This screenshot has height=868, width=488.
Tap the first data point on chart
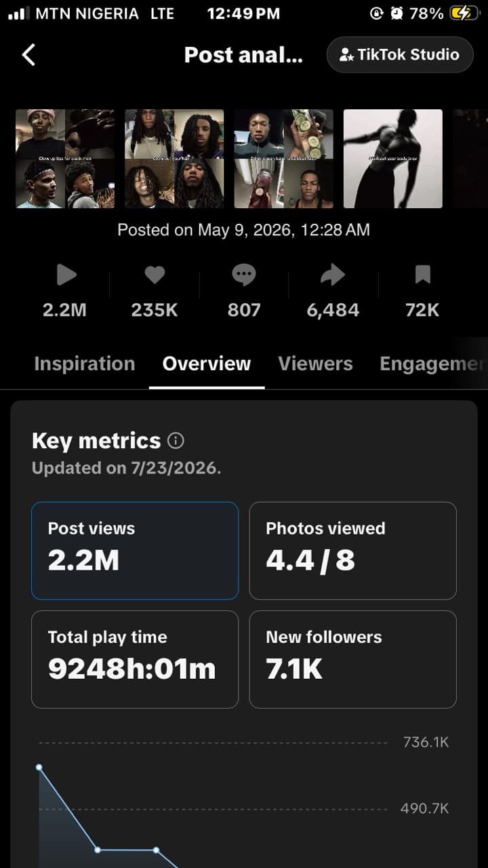pos(39,767)
